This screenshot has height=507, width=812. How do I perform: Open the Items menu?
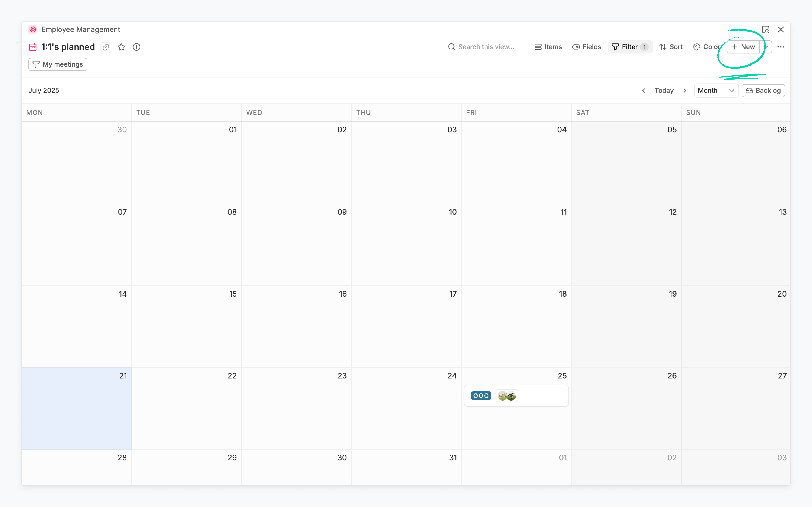pyautogui.click(x=548, y=47)
